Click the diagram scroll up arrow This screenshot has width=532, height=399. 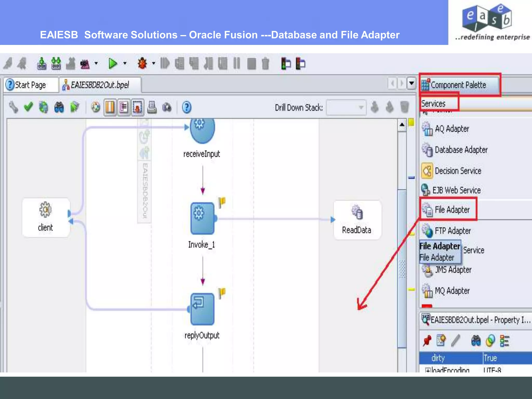pyautogui.click(x=402, y=125)
